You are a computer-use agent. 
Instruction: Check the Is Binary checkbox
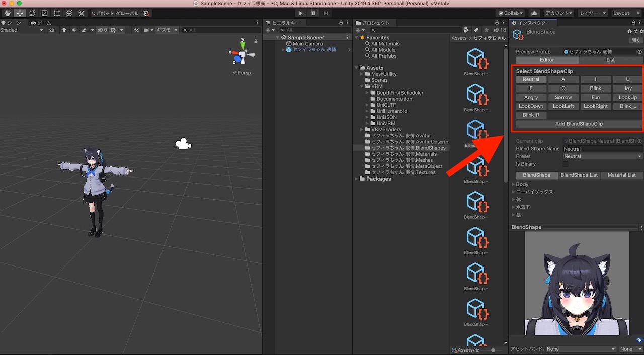coord(566,164)
